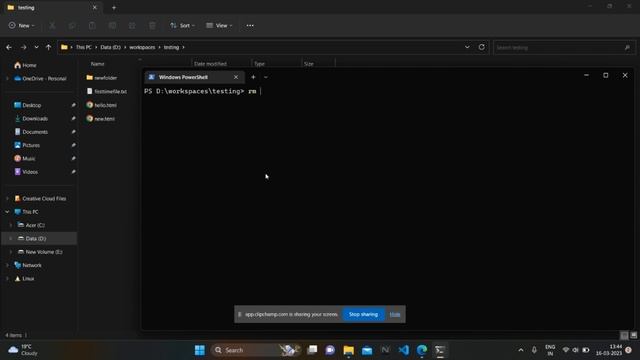The height and width of the screenshot is (360, 640).
Task: Open Desktop quick access folder
Action: point(31,105)
